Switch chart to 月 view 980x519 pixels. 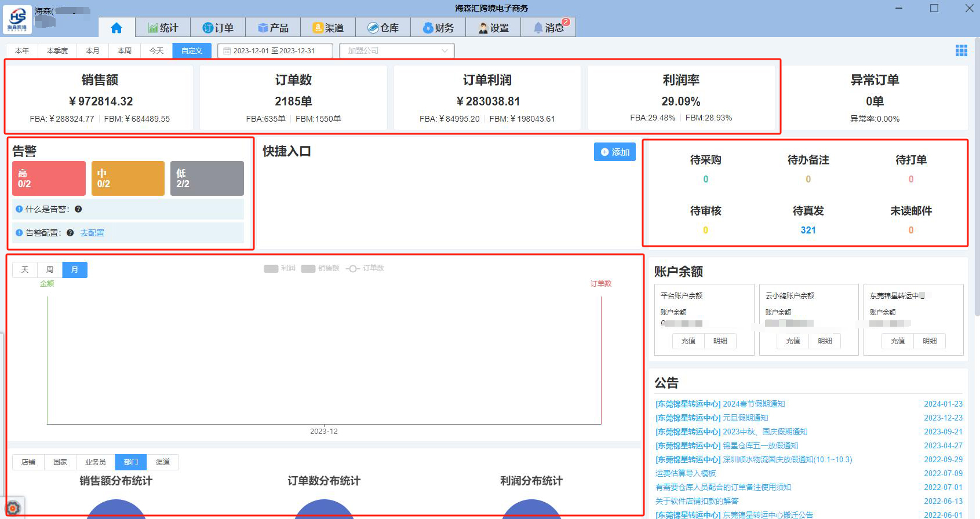[x=75, y=270]
